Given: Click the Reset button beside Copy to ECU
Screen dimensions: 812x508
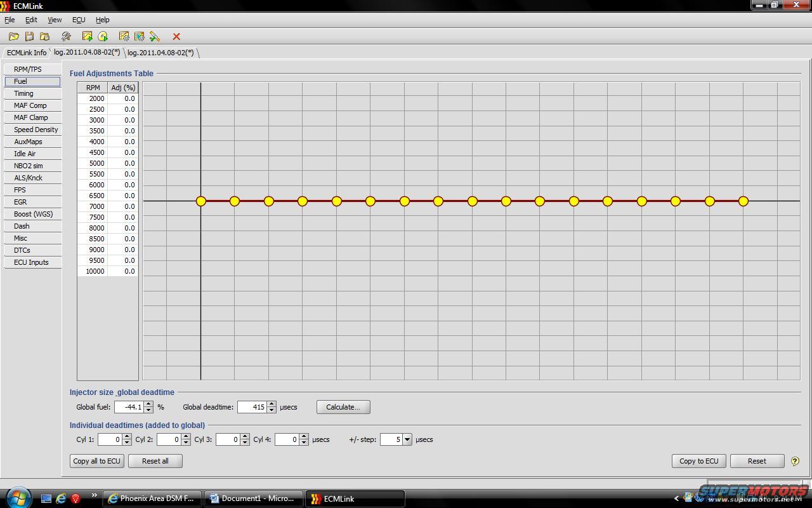Looking at the screenshot, I should [757, 461].
